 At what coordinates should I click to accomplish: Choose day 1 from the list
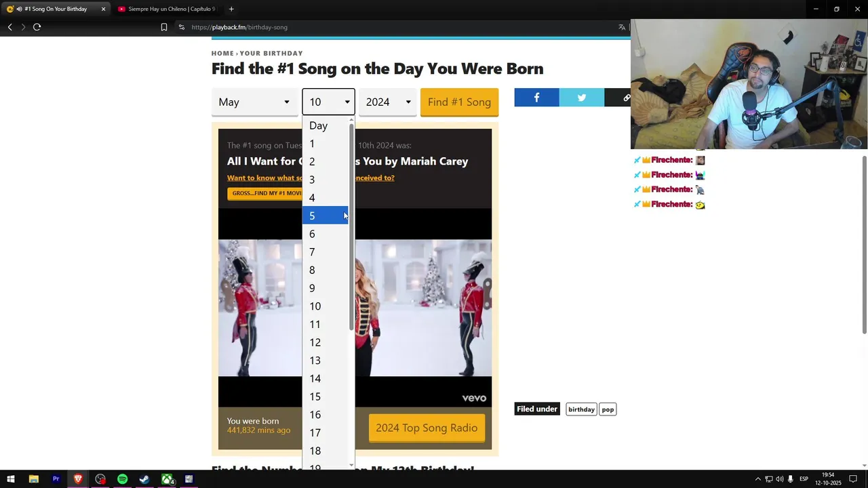[325, 144]
